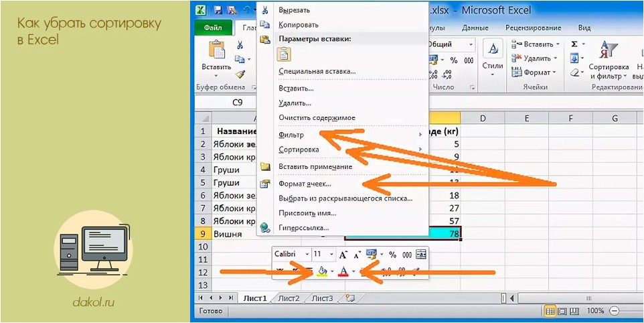
Task: Click the AutoSum sigma icon
Action: [574, 44]
